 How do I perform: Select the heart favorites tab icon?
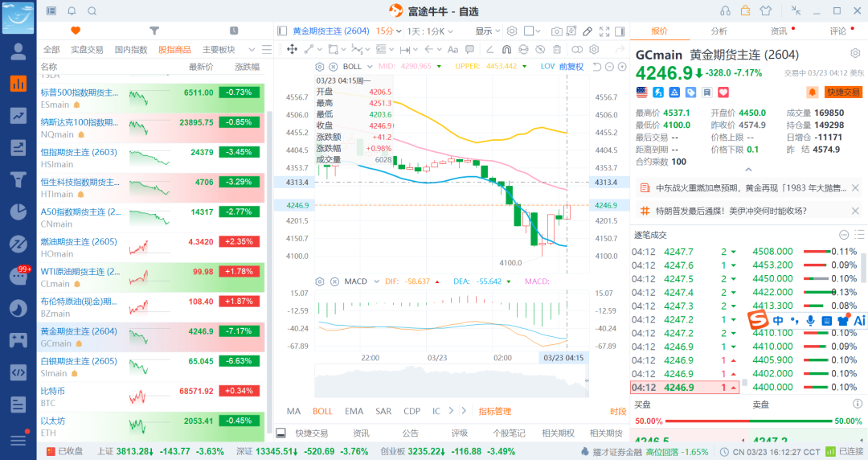click(x=76, y=31)
